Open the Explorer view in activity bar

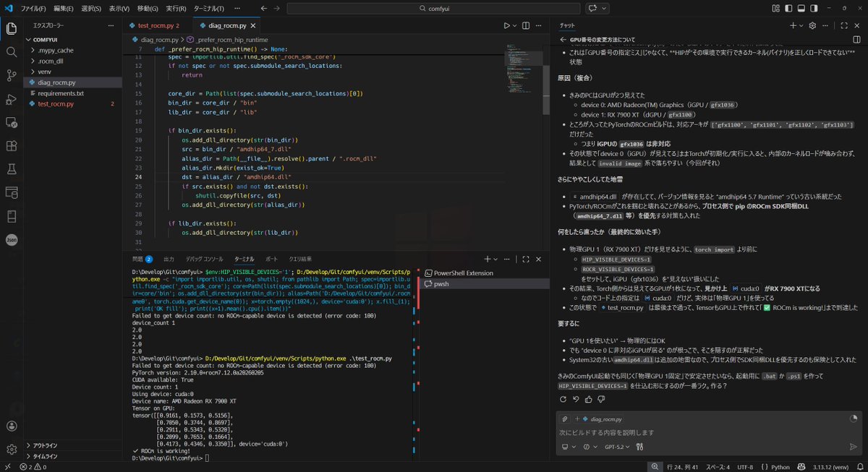(12, 29)
